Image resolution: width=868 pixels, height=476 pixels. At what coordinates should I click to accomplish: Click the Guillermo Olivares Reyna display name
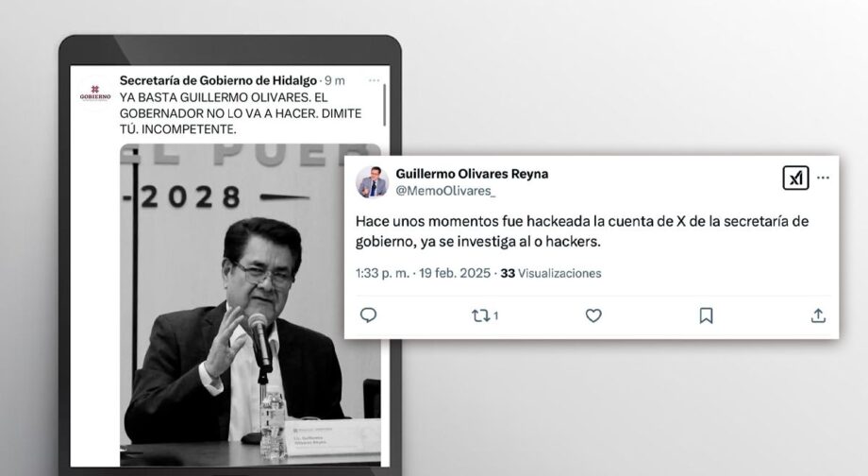pyautogui.click(x=472, y=174)
